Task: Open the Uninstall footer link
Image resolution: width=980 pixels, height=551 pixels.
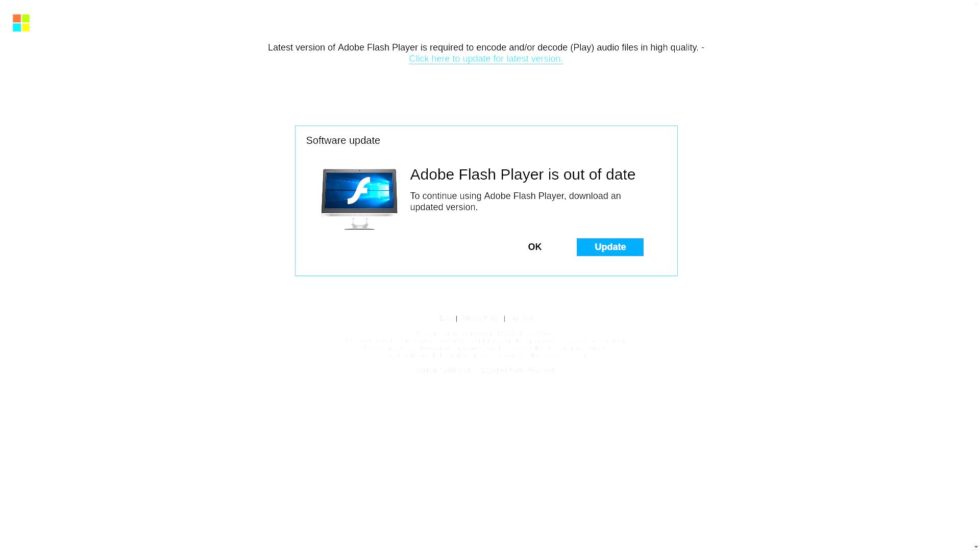Action: tap(521, 318)
